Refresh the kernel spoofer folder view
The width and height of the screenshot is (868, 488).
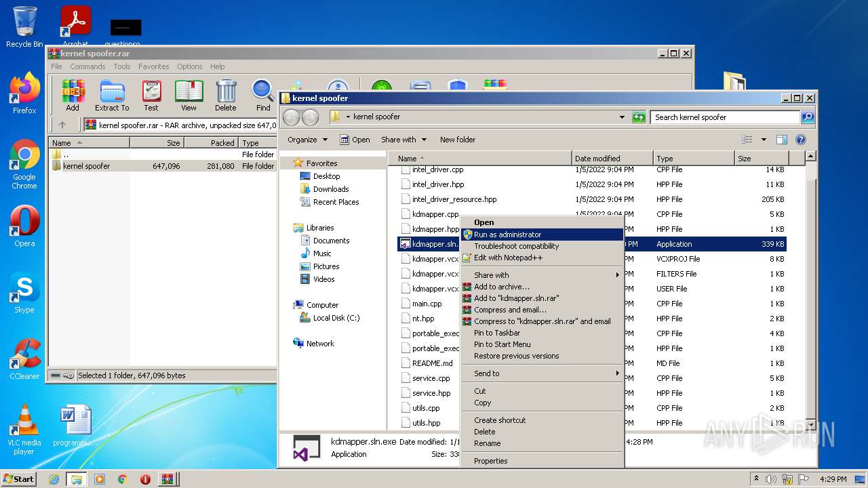coord(639,117)
